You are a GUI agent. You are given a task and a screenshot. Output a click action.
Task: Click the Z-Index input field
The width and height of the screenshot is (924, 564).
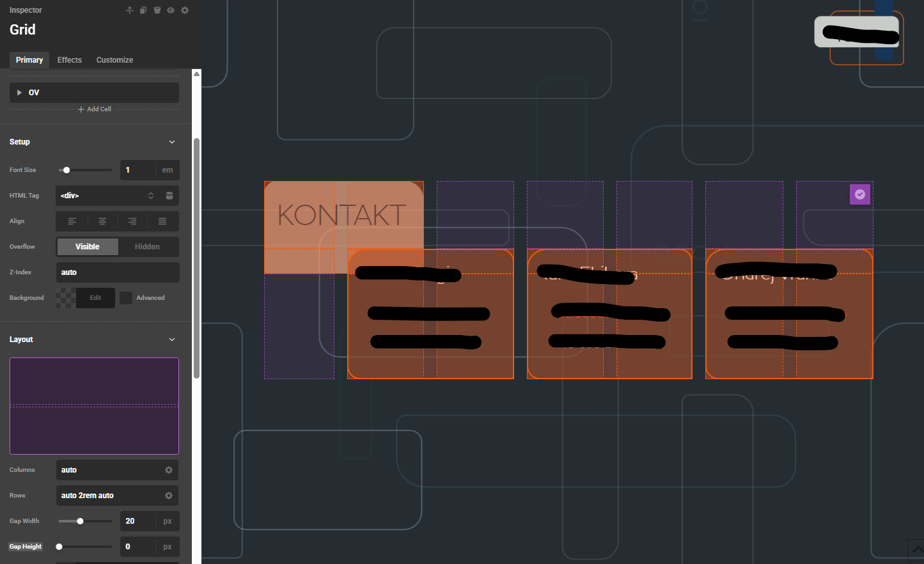117,272
